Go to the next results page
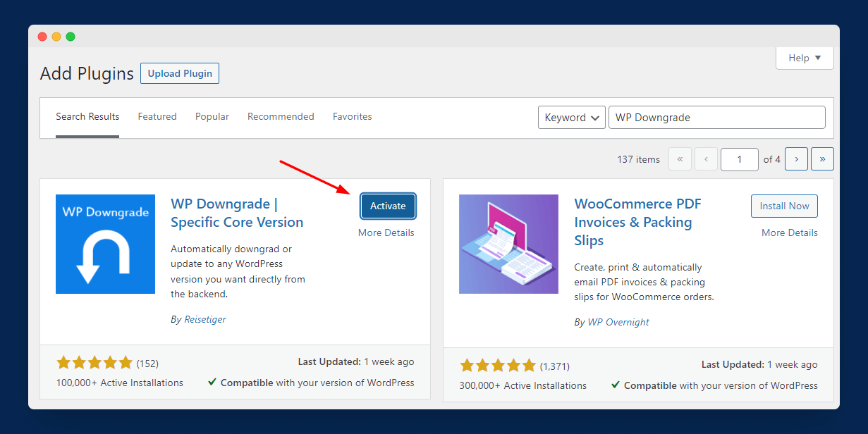This screenshot has width=868, height=434. 796,159
